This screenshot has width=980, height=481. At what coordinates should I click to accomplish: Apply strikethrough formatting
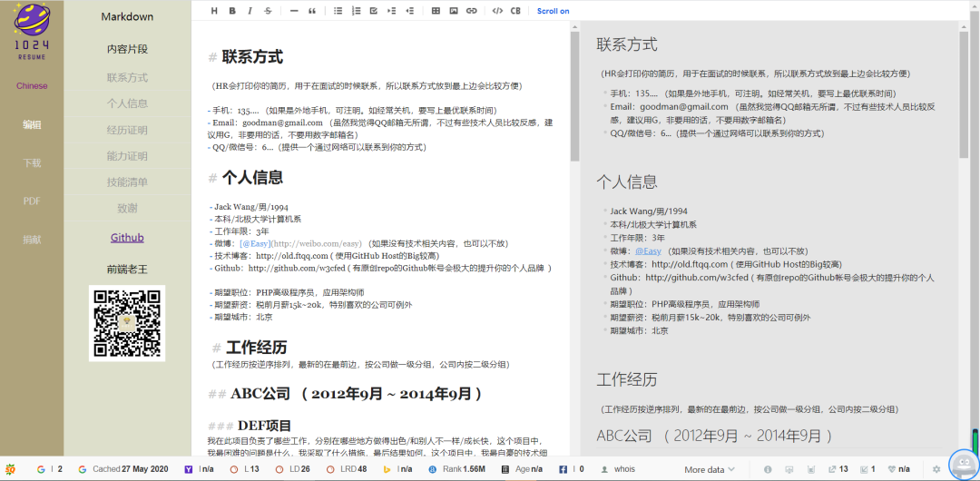(268, 11)
